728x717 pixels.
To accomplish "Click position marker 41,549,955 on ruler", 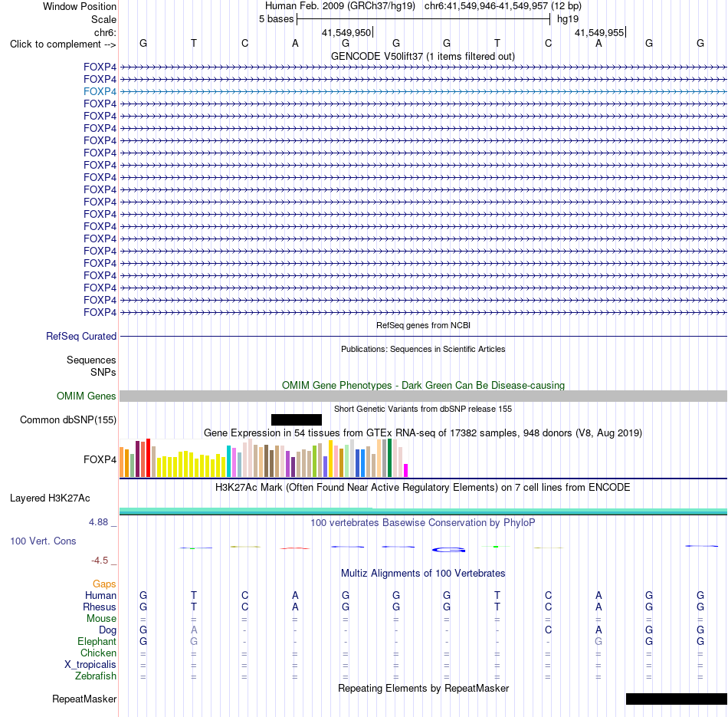I will [599, 32].
